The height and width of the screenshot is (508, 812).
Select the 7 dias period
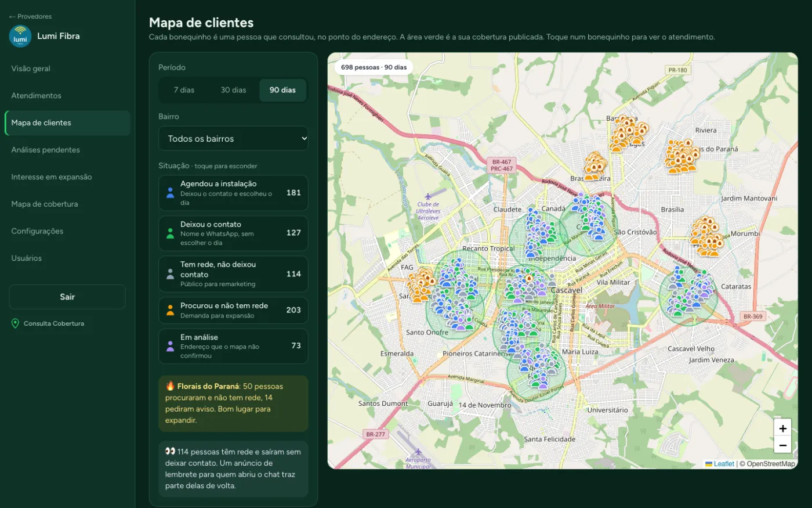184,90
